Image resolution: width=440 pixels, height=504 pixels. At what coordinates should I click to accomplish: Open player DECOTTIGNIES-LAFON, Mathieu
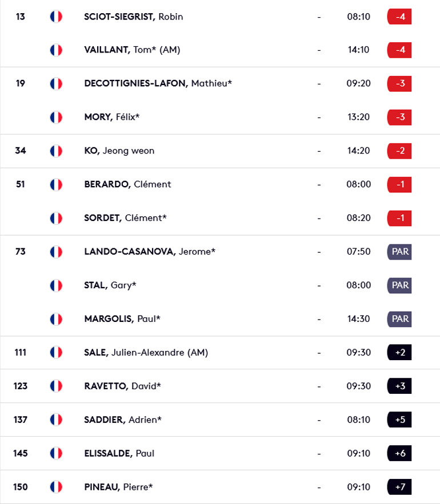coord(158,83)
